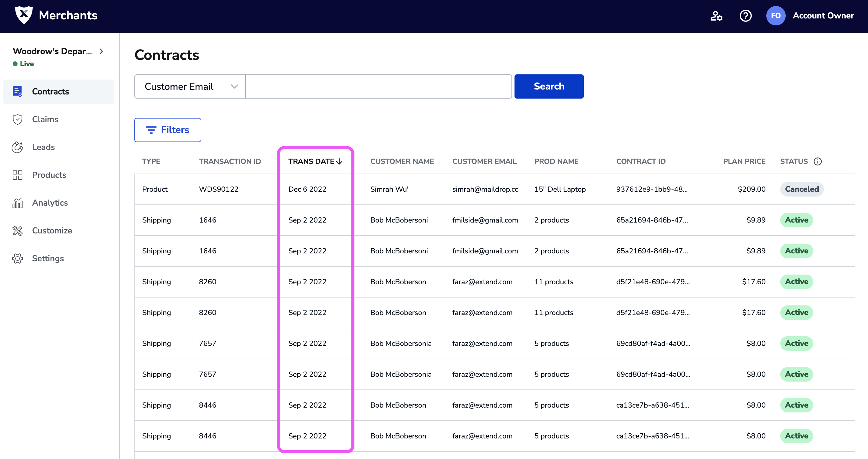Toggle Trans Date sort arrow
Screen dimensions: 868x459
339,162
